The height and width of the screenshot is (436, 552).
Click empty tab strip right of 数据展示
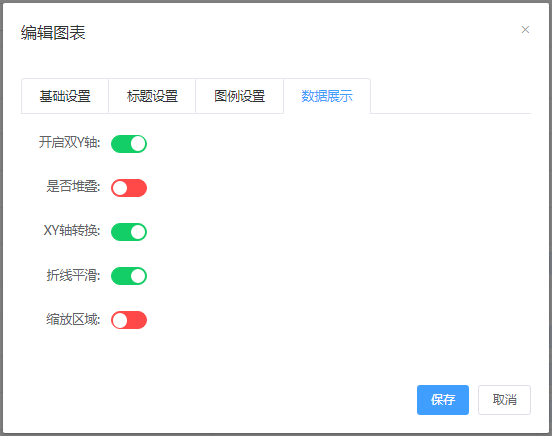[451, 96]
